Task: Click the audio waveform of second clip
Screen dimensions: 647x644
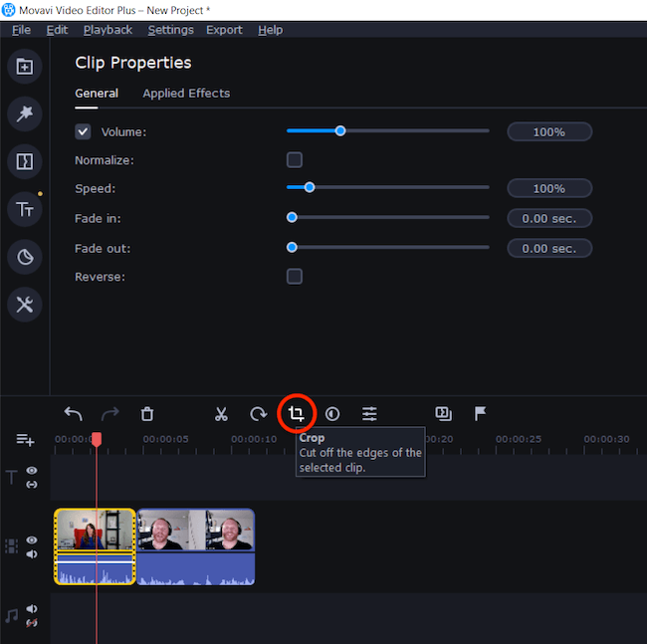Action: coord(195,569)
